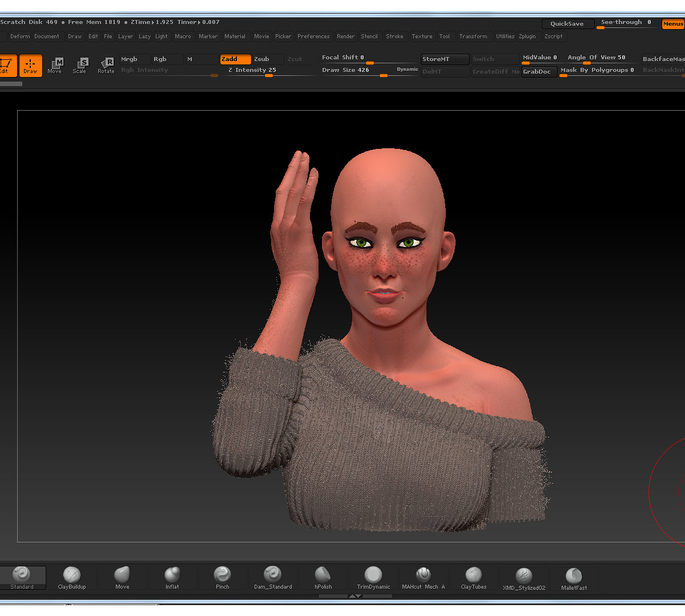The width and height of the screenshot is (685, 616).
Task: Open the Transform menu
Action: tap(473, 37)
